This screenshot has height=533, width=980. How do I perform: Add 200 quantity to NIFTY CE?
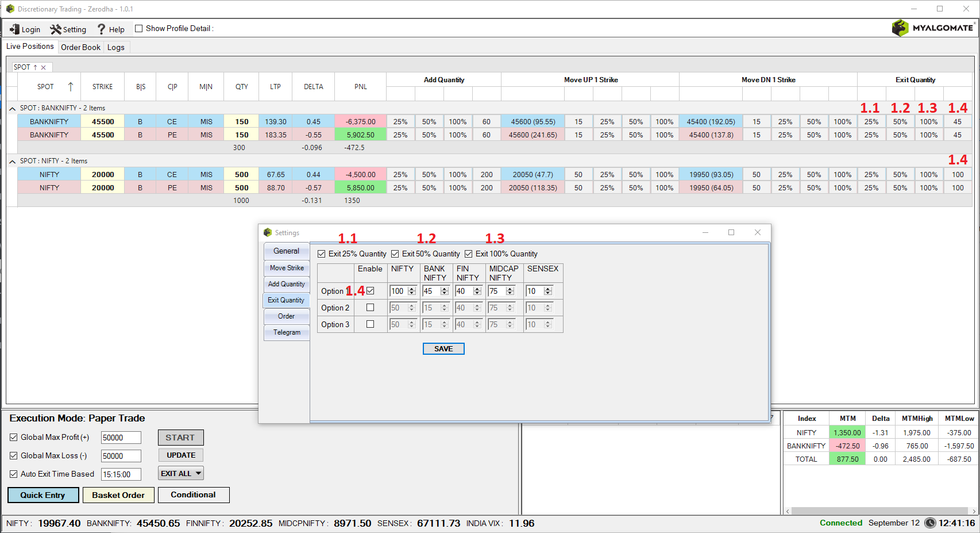(x=487, y=175)
